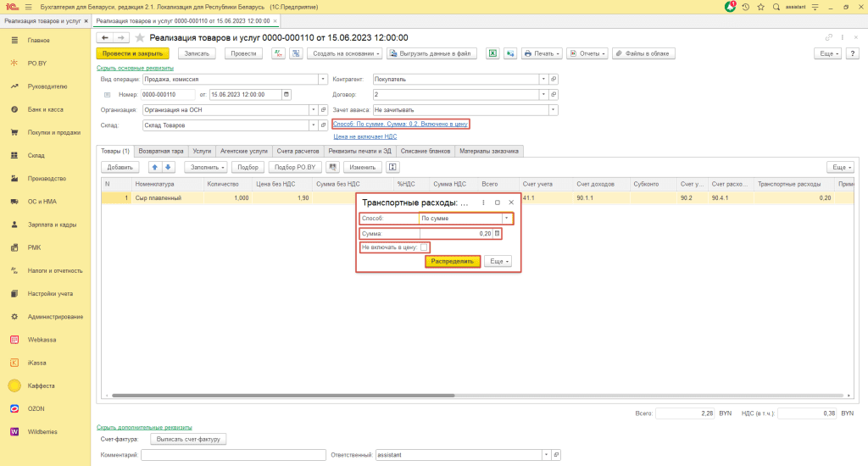The height and width of the screenshot is (466, 868).
Task: Move the row down with blue arrow
Action: tap(168, 167)
